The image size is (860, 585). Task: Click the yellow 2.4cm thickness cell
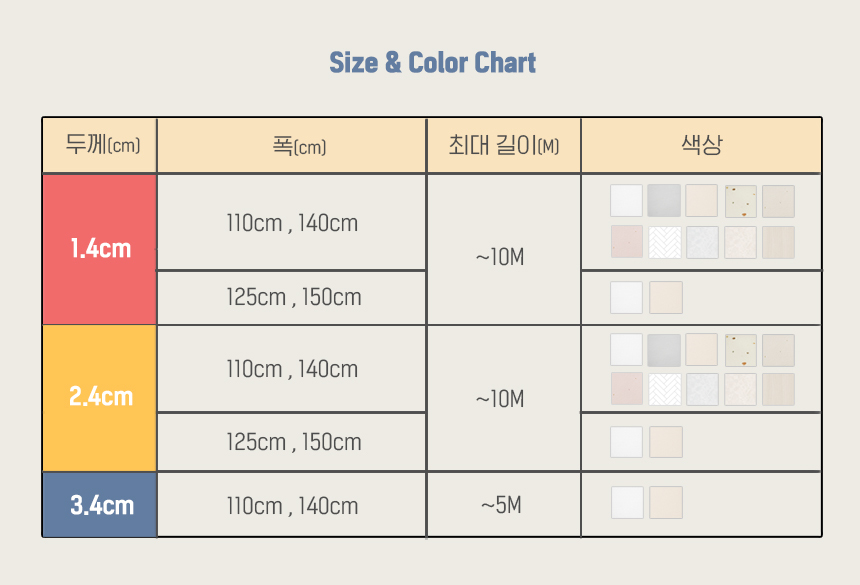point(100,397)
